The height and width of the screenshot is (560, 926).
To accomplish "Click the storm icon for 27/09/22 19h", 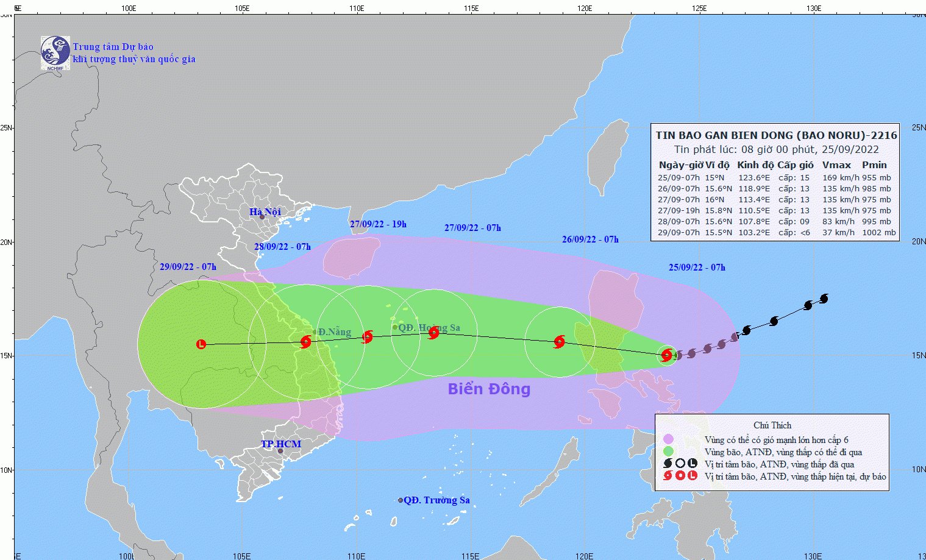I will tap(367, 337).
